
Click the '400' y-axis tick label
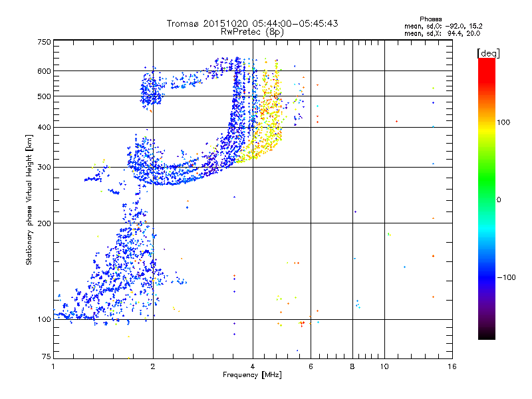click(45, 128)
